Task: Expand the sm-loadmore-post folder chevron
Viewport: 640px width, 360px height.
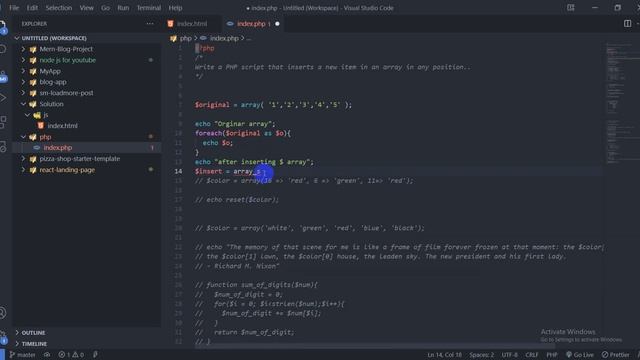Action: click(x=23, y=93)
